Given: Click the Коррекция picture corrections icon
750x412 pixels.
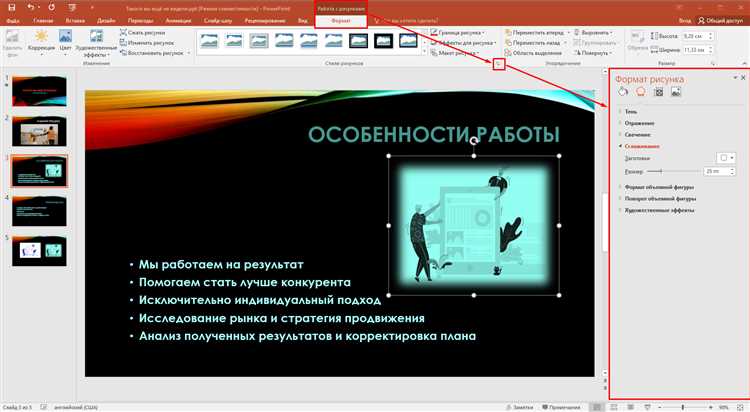Looking at the screenshot, I should coord(42,40).
